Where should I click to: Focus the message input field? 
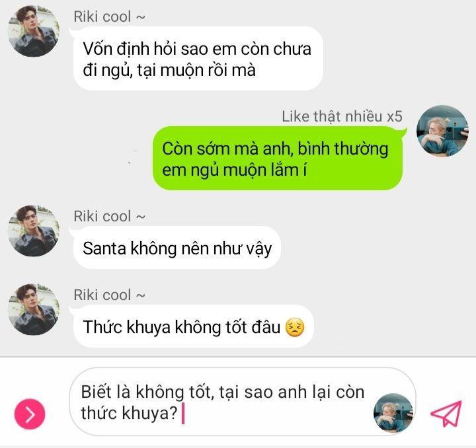tap(242, 402)
